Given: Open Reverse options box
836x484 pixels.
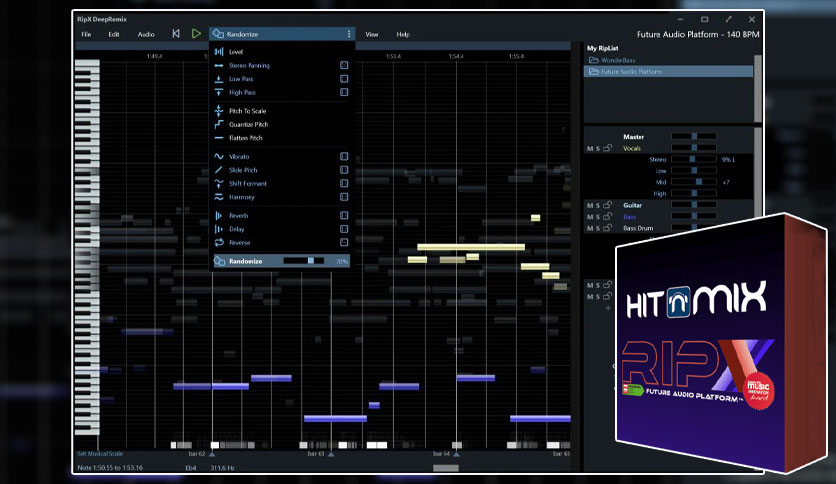Looking at the screenshot, I should [x=344, y=243].
